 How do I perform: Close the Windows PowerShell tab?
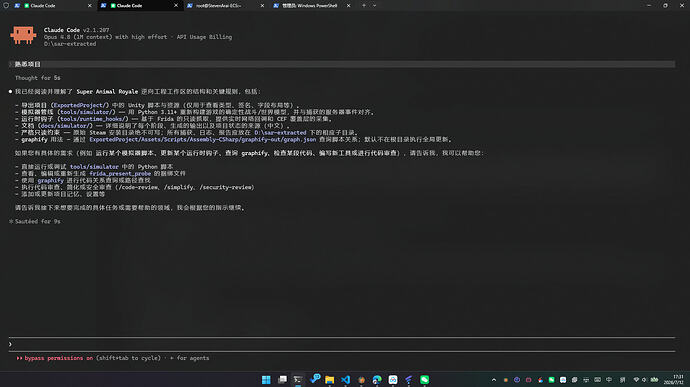[x=348, y=6]
